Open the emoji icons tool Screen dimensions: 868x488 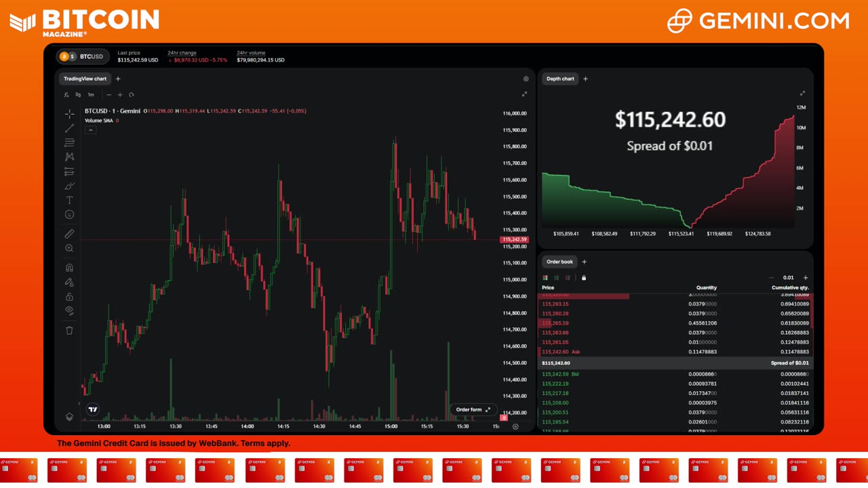[x=69, y=214]
